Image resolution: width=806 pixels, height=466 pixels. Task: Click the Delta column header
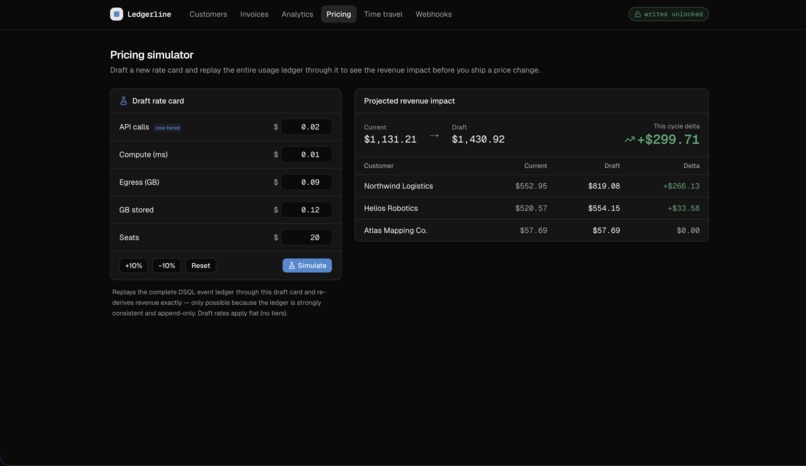[x=691, y=165]
